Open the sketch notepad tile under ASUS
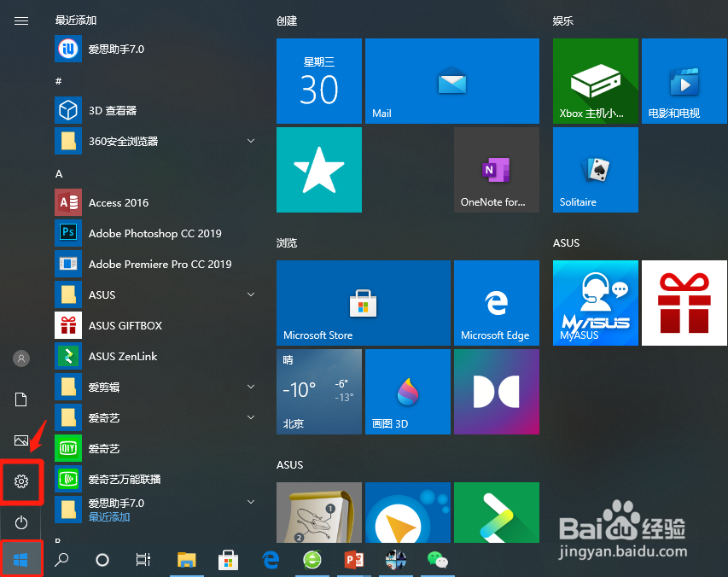Image resolution: width=728 pixels, height=577 pixels. [319, 512]
